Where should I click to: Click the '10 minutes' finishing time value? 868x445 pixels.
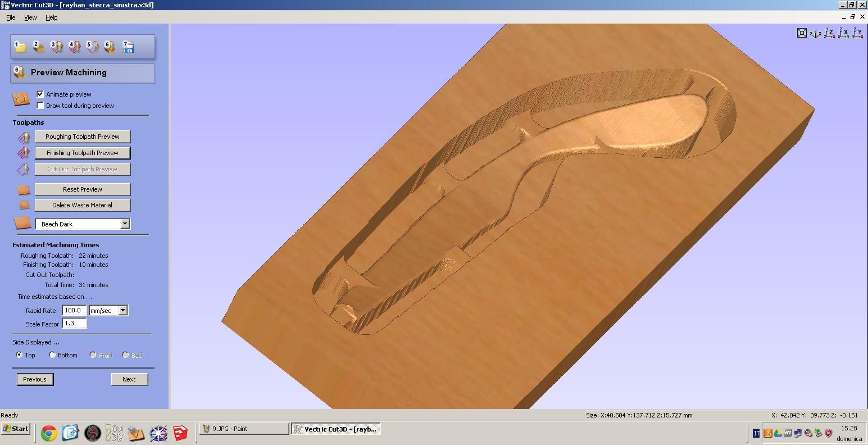93,265
